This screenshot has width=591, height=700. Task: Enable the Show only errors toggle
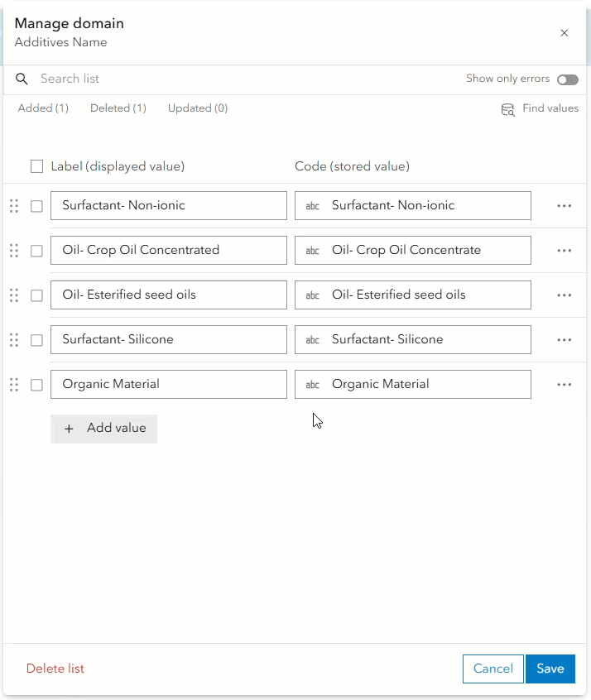567,79
